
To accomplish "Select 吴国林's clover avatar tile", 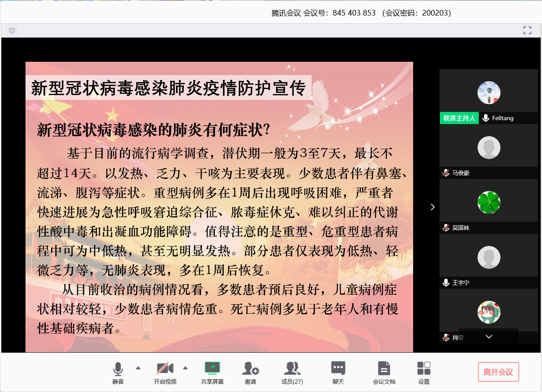I will click(489, 202).
